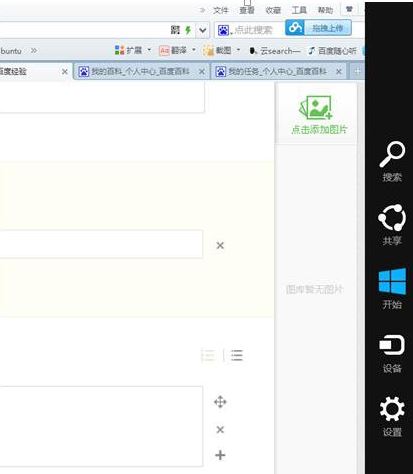This screenshot has width=413, height=474.
Task: Expand the address bar dropdown arrow
Action: point(203,31)
